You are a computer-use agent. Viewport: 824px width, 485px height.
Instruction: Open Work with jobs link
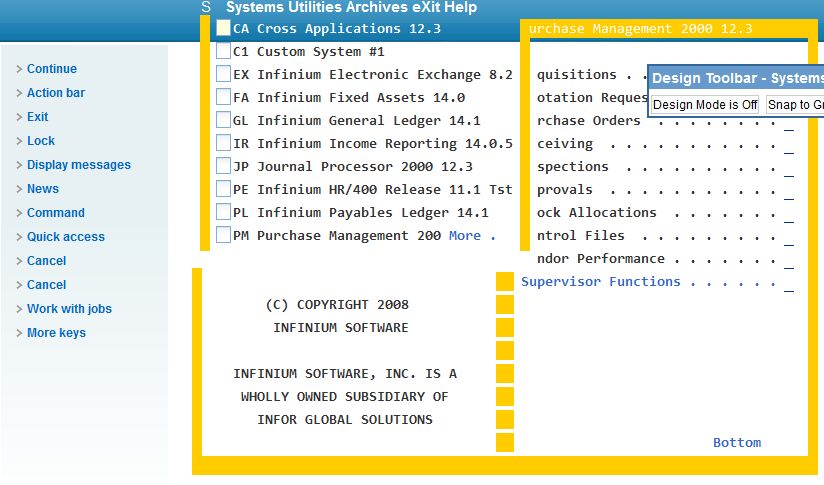(x=69, y=309)
